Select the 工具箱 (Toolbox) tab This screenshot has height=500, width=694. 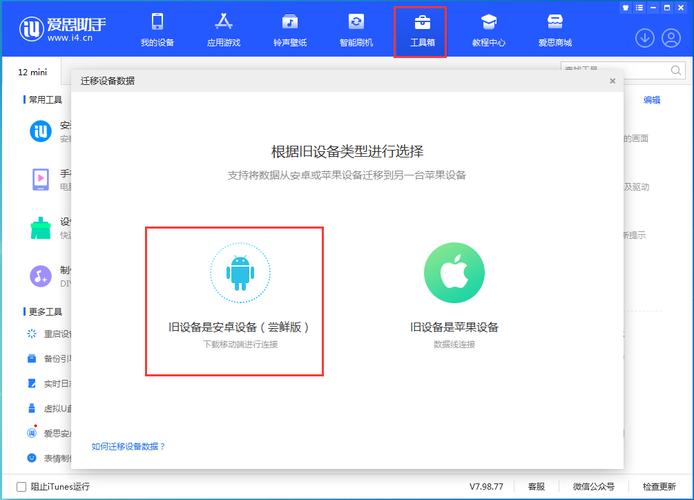point(421,30)
